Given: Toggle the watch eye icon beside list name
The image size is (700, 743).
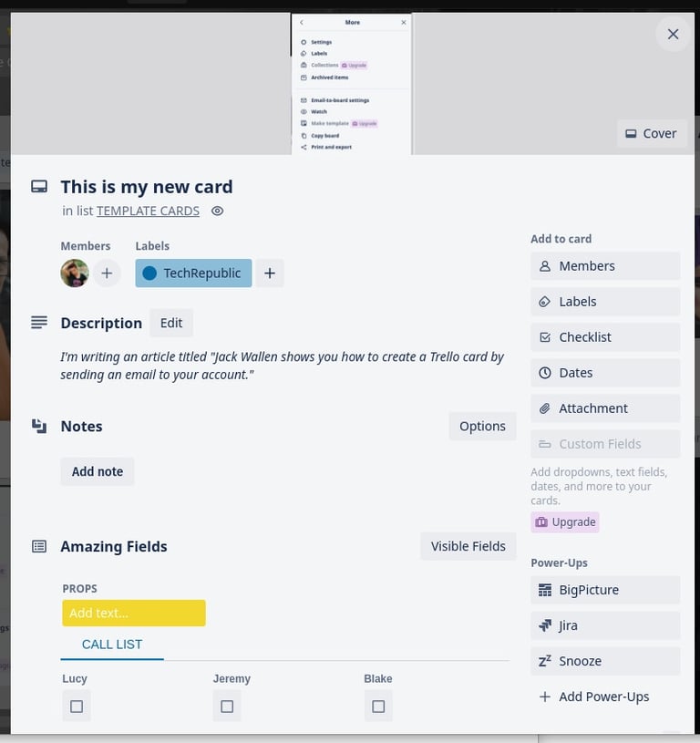Looking at the screenshot, I should pyautogui.click(x=218, y=211).
